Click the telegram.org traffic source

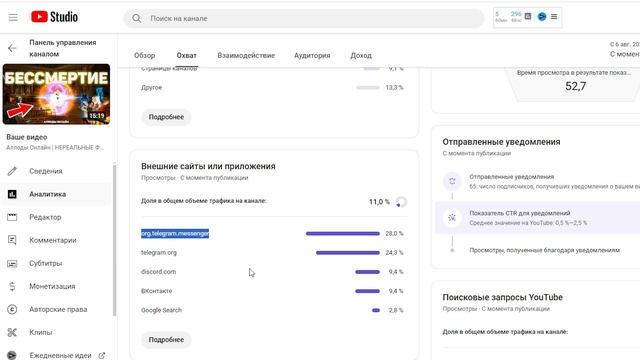[159, 253]
